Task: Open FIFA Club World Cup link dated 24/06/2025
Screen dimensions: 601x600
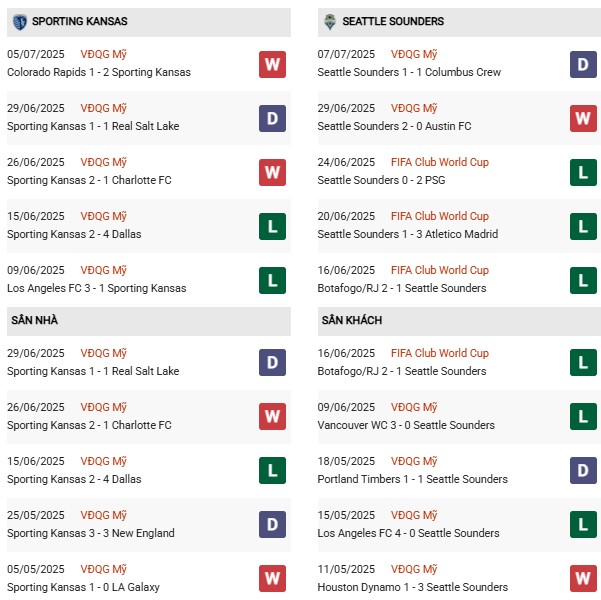Action: [x=439, y=162]
